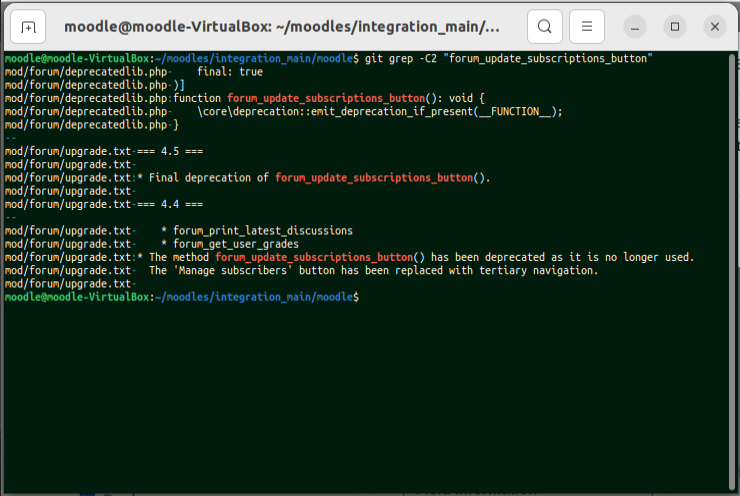Click 'has been deprecated as it is no longer used' text
The height and width of the screenshot is (496, 740).
pyautogui.click(x=562, y=257)
